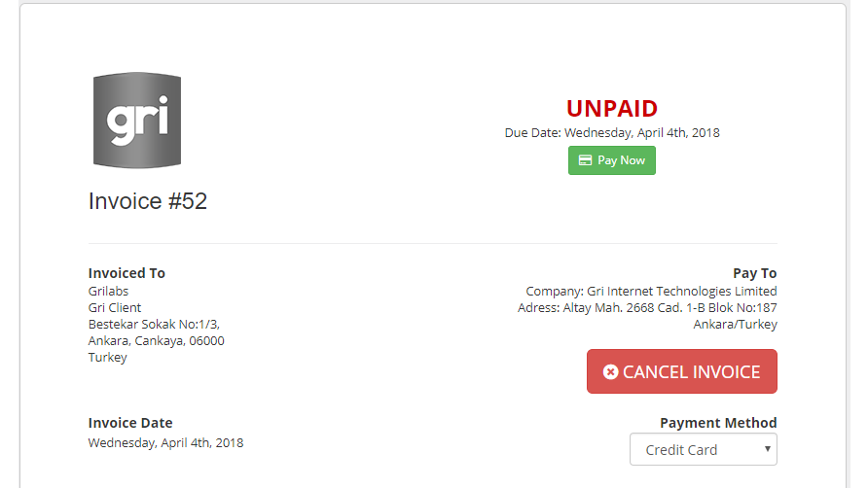Viewport: 868px width, 488px height.
Task: Click the Invoiced To heading
Action: 127,273
